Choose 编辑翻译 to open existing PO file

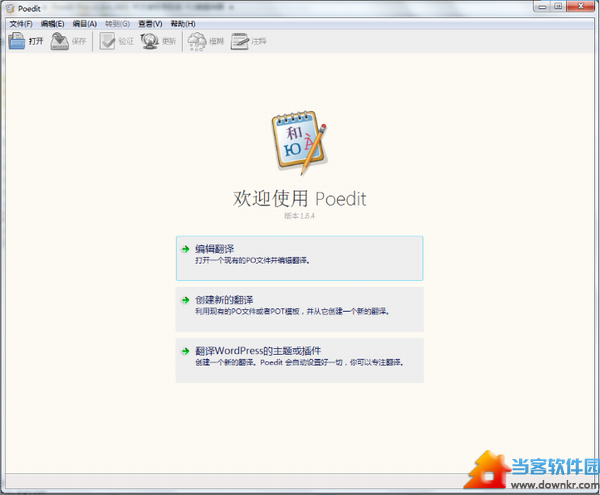point(299,258)
